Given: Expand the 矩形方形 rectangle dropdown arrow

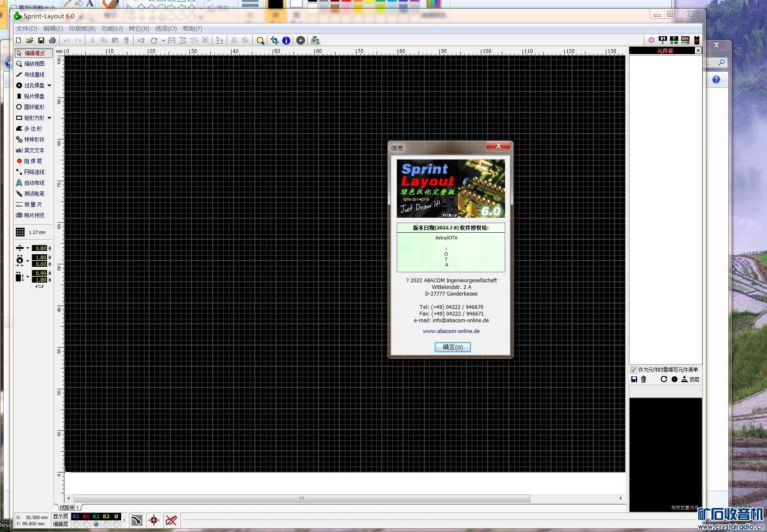Looking at the screenshot, I should coord(50,118).
